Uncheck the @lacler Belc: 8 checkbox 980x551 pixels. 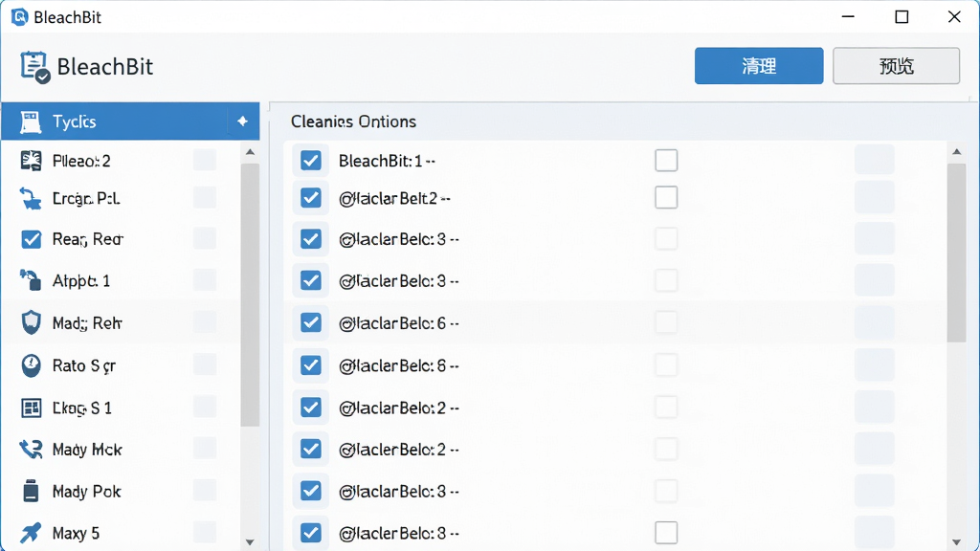click(x=311, y=364)
